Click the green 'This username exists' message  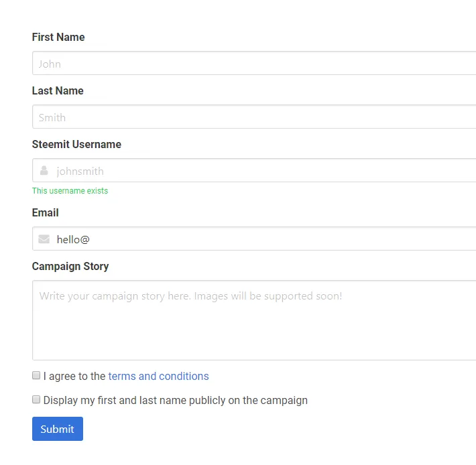click(x=70, y=191)
